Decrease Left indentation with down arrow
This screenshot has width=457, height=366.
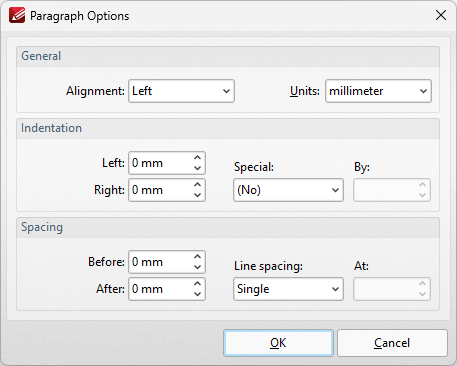[197, 168]
